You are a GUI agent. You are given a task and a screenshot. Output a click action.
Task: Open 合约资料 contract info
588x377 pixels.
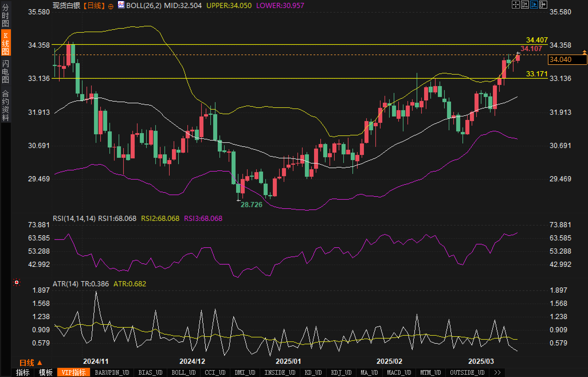click(5, 105)
